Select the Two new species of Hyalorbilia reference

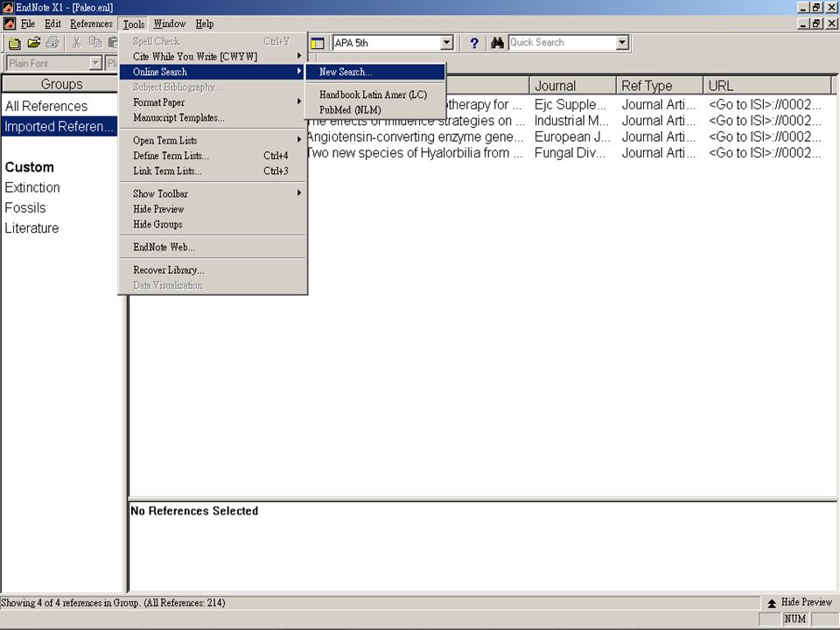pos(415,152)
